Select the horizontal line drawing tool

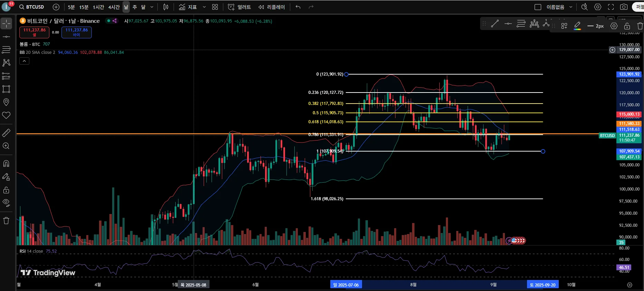(6, 37)
